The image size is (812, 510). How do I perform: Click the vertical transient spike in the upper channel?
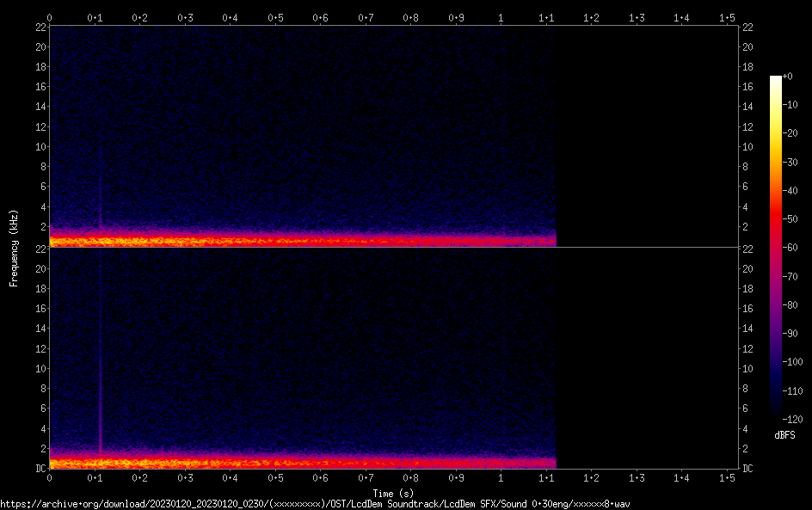[101, 189]
